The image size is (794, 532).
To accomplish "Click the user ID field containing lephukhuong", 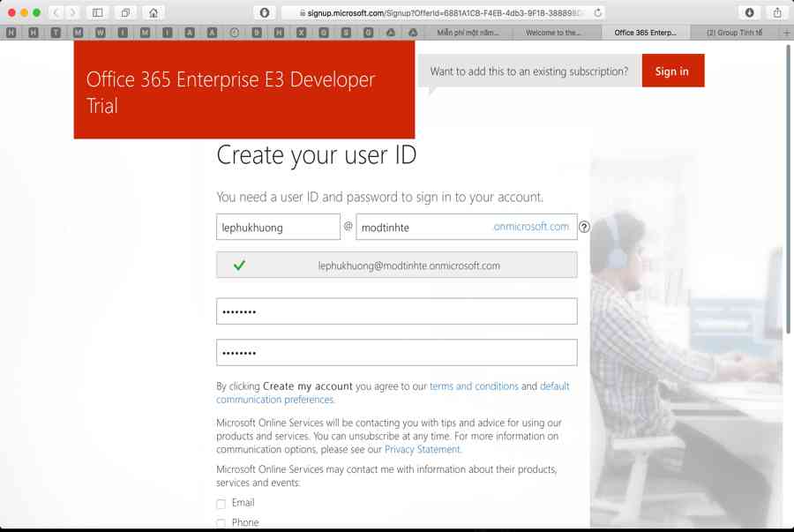I will click(278, 227).
